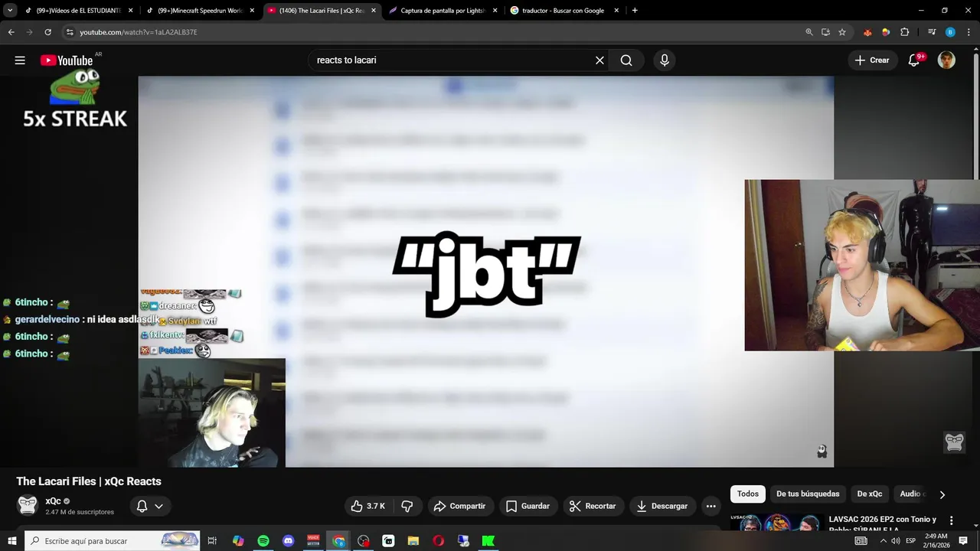Open more actions ellipsis under video
980x551 pixels.
point(710,506)
